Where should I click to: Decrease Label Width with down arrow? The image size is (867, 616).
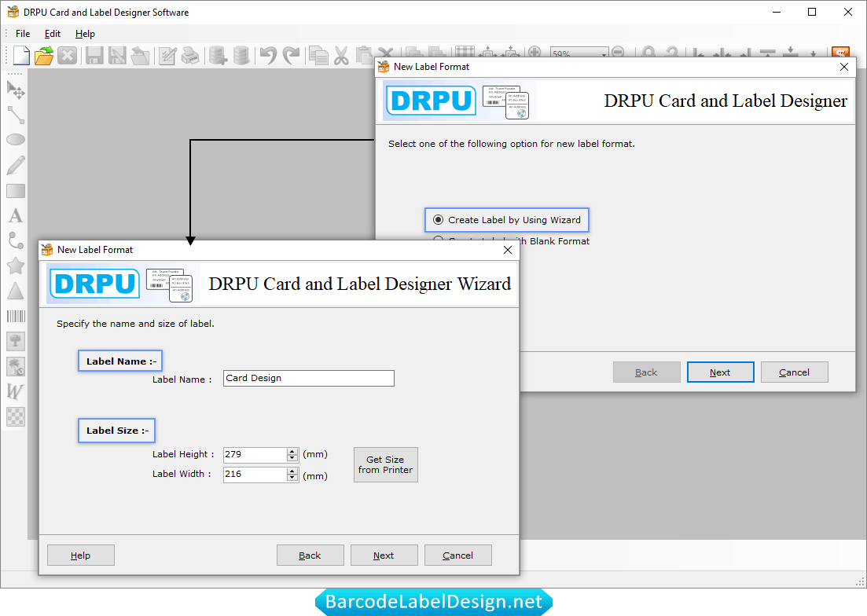(x=292, y=478)
